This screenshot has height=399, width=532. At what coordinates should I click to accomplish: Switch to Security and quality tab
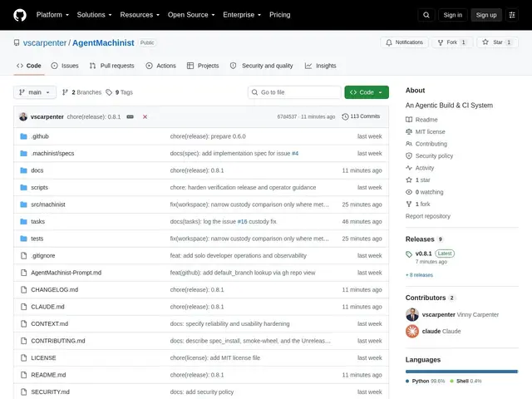coord(261,66)
